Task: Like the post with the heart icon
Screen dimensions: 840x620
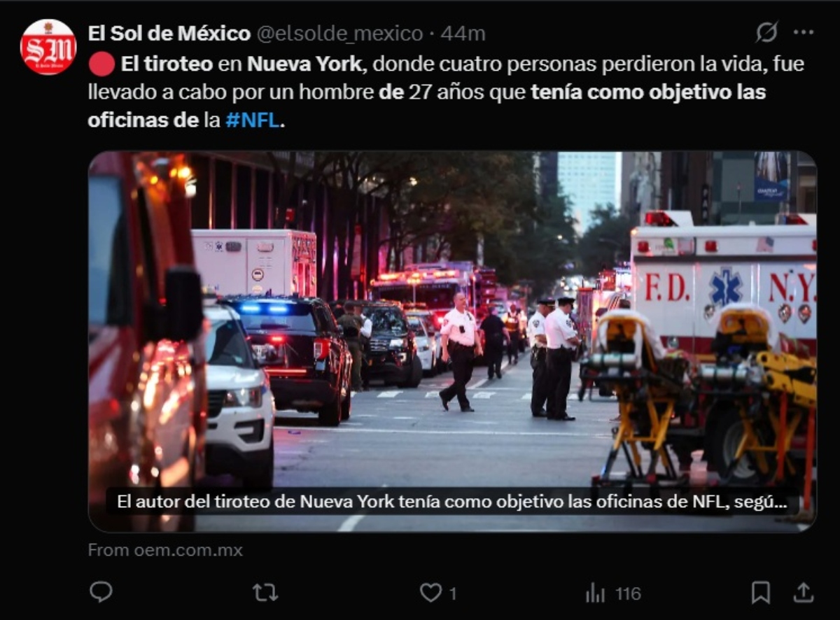Action: (x=430, y=593)
